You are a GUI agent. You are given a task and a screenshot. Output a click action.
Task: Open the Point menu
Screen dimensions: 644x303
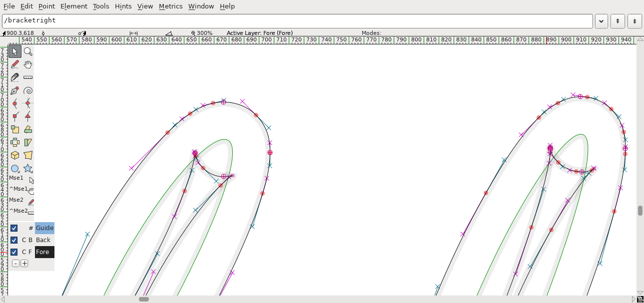pos(46,6)
